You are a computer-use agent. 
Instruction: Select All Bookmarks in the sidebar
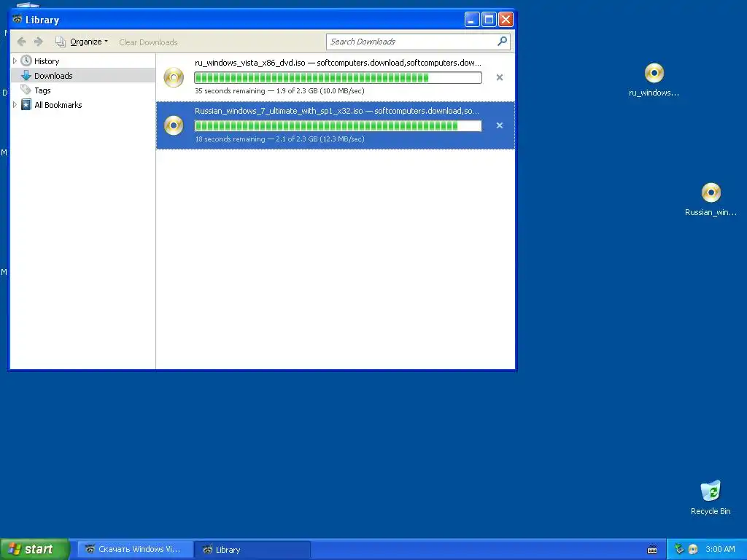pyautogui.click(x=58, y=105)
